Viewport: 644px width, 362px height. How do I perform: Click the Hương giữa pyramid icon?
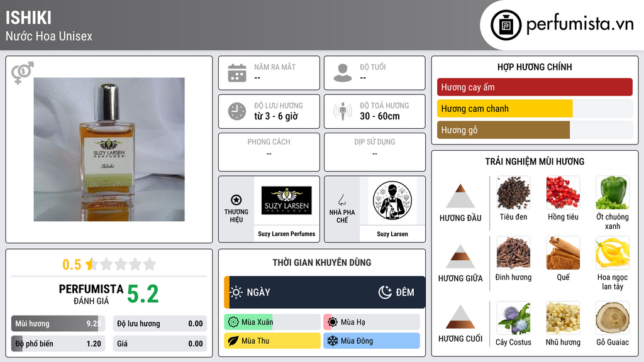point(460,256)
